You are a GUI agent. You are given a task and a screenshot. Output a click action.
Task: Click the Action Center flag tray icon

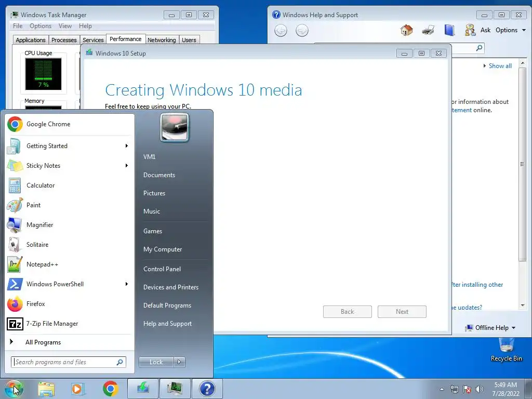coord(467,389)
